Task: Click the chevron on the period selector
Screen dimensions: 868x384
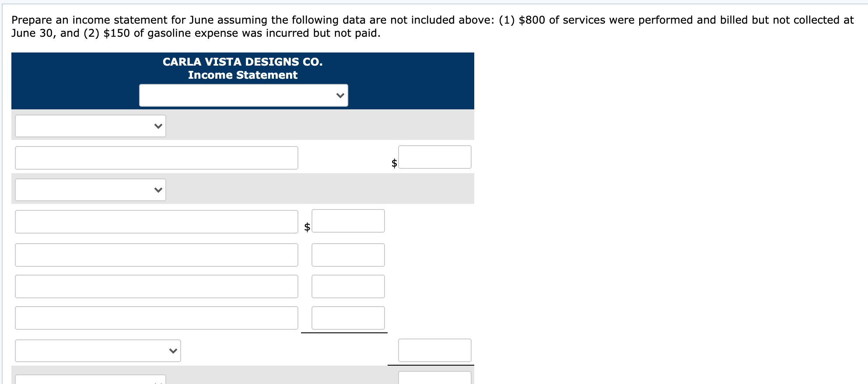Action: click(340, 94)
